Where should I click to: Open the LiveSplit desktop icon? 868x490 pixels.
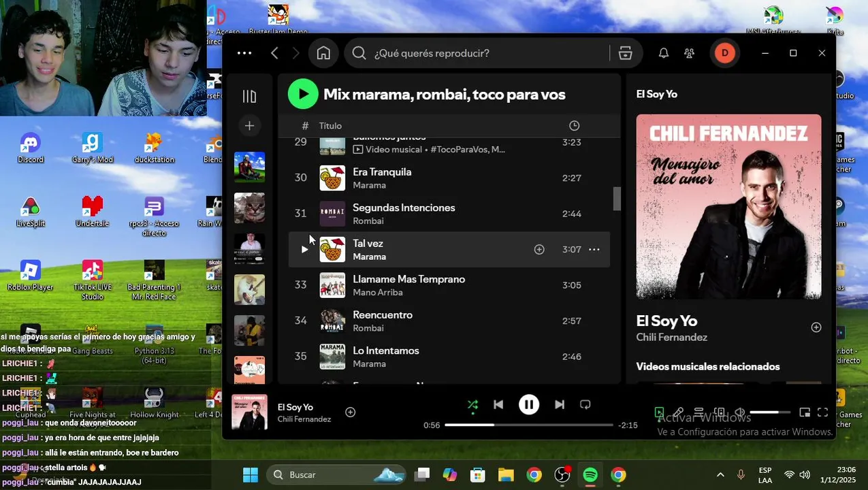[30, 212]
